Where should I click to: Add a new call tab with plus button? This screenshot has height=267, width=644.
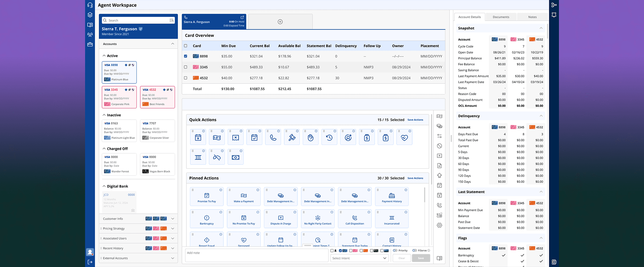[x=280, y=22]
